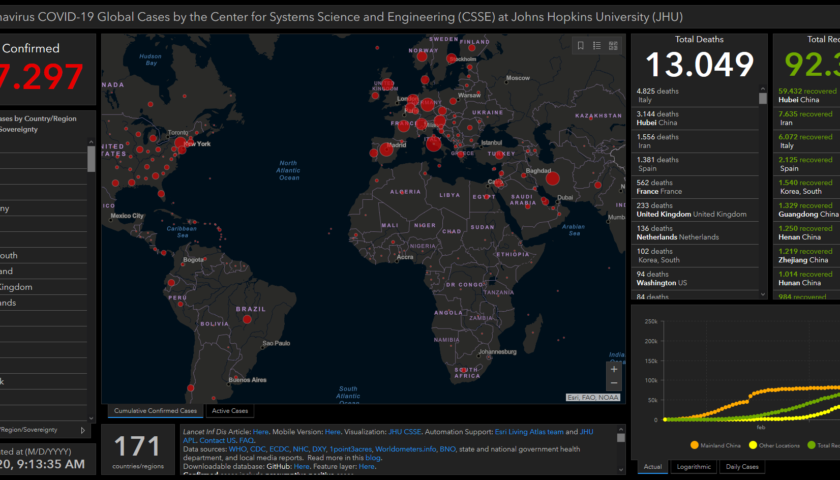Open the FAQ link
Viewport: 840px width, 480px height.
point(246,440)
